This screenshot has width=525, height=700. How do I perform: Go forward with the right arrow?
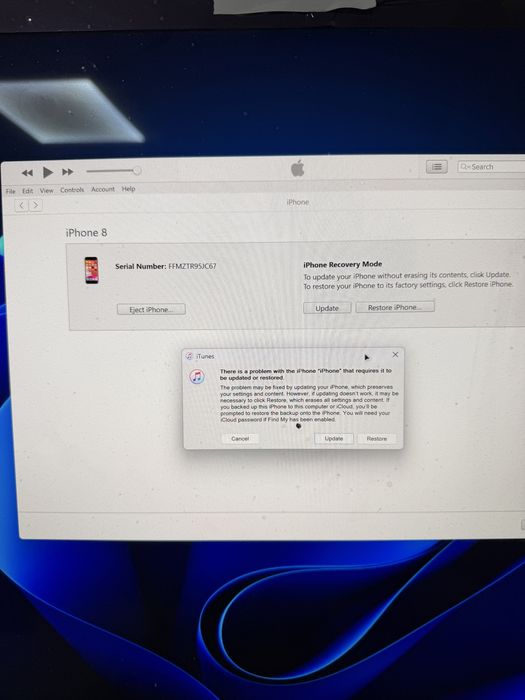pyautogui.click(x=36, y=205)
